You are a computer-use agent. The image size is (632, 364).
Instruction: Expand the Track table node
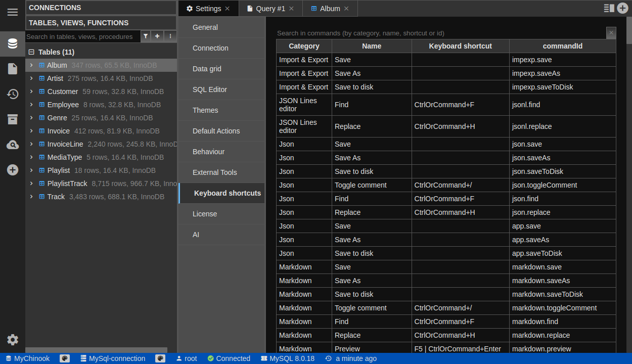point(31,197)
